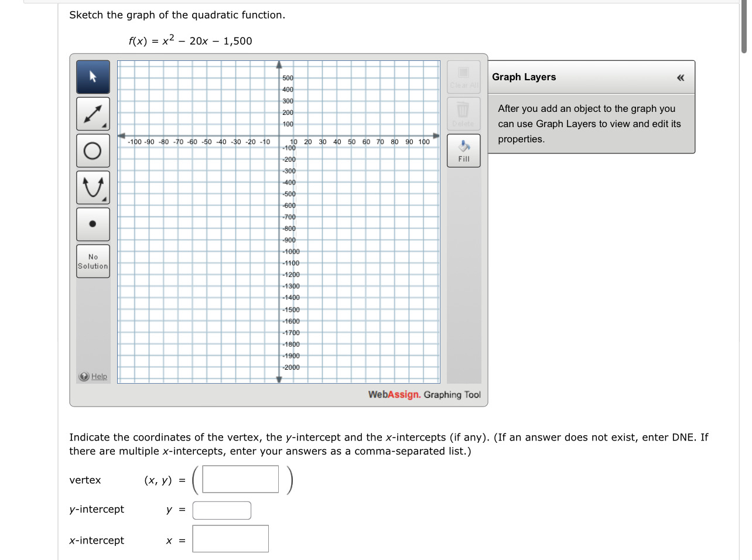Click the 10 label on the x-axis
The width and height of the screenshot is (752, 560).
293,142
